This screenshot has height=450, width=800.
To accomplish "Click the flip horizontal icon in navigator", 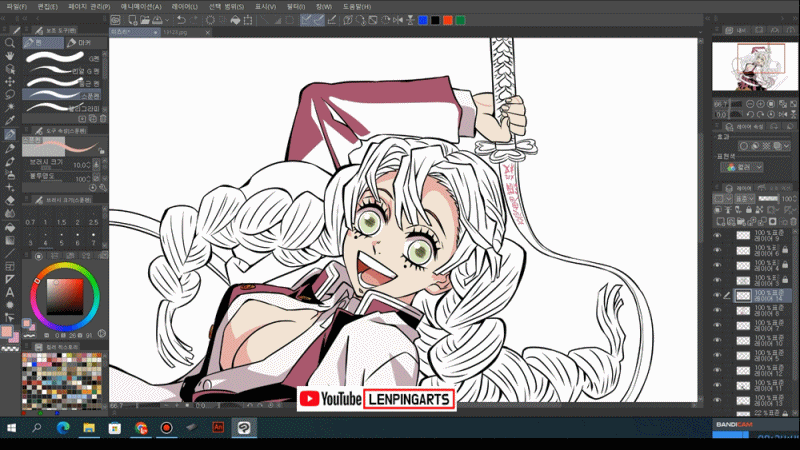I will point(783,114).
